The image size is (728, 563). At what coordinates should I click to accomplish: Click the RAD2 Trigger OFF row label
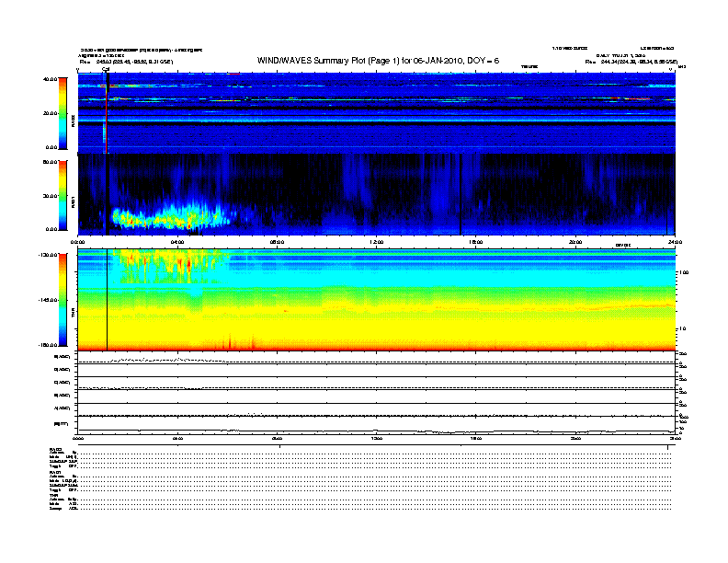pyautogui.click(x=63, y=465)
